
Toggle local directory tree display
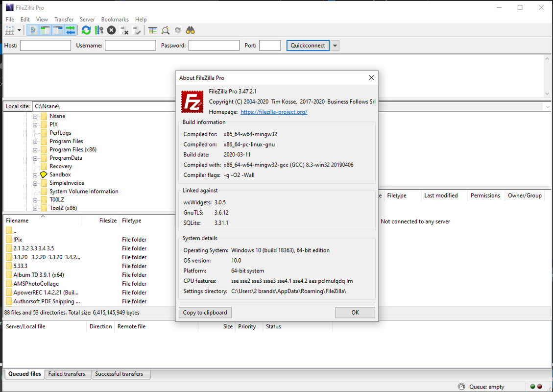click(x=45, y=30)
